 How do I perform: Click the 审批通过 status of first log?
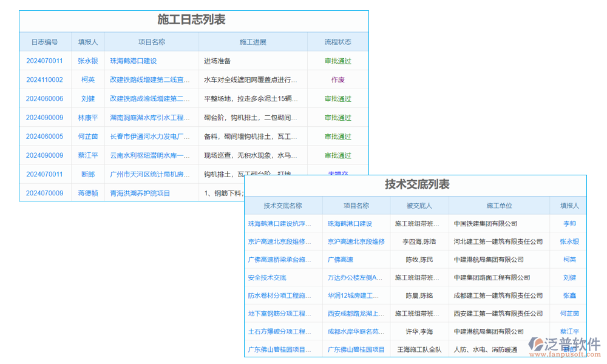click(x=337, y=61)
